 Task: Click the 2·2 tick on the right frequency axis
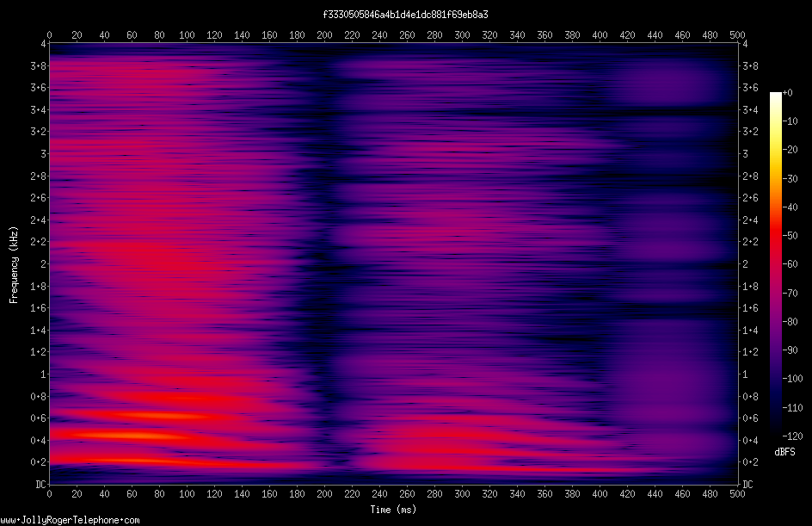750,242
